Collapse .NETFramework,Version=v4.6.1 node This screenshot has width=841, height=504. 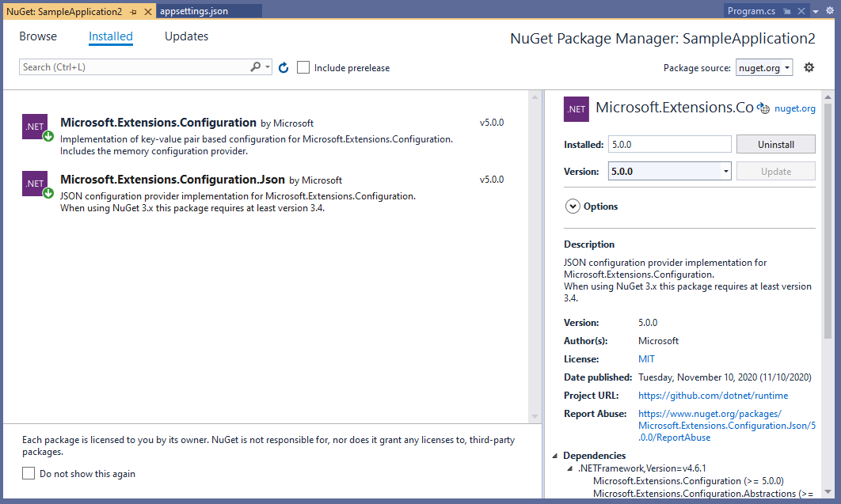click(570, 468)
